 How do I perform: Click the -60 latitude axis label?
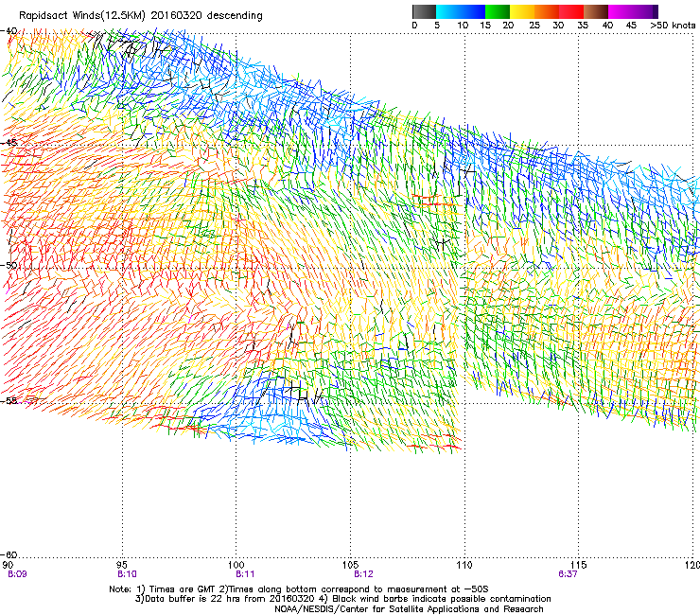pos(9,554)
